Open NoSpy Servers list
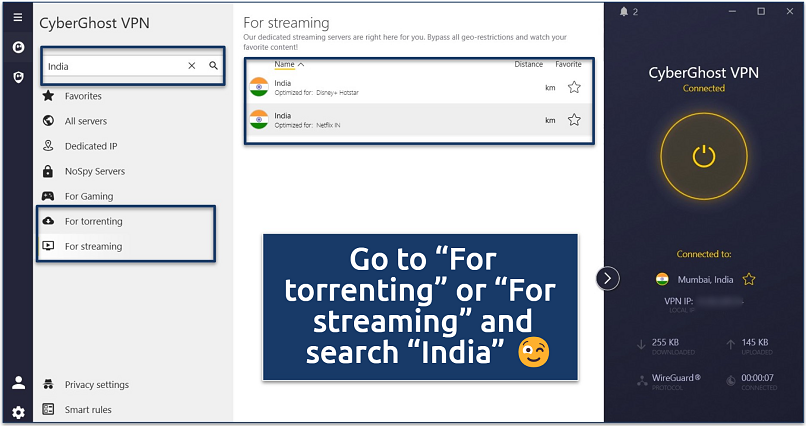This screenshot has width=806, height=426. 95,171
